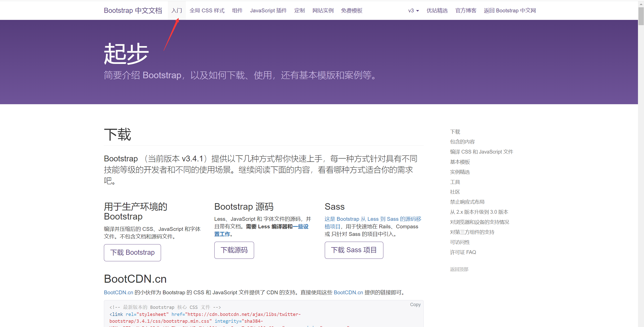Copy the CDN code snippet
Screen dimensions: 644x327
coord(415,305)
